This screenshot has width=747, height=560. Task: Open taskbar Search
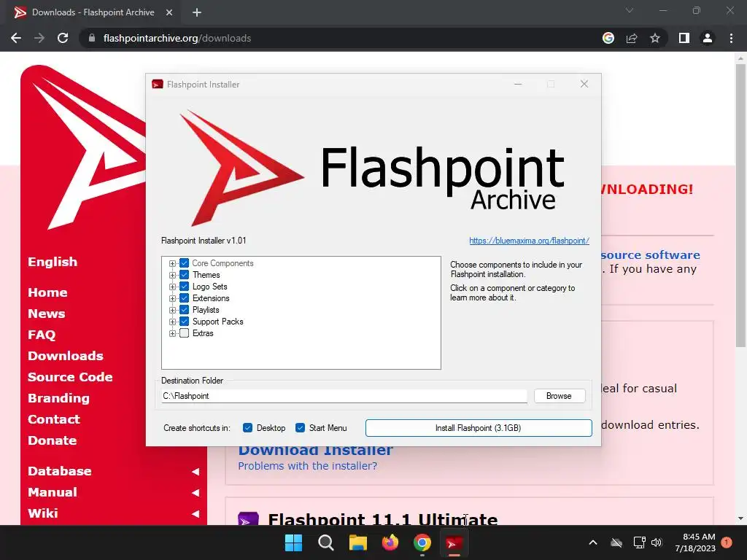click(x=326, y=542)
